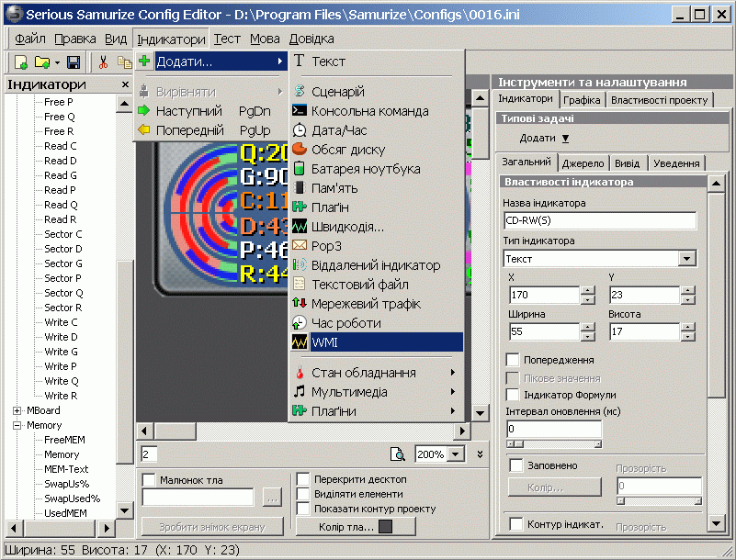Toggle the Перекрити десктоп checkbox
This screenshot has height=560, width=736.
(x=303, y=479)
